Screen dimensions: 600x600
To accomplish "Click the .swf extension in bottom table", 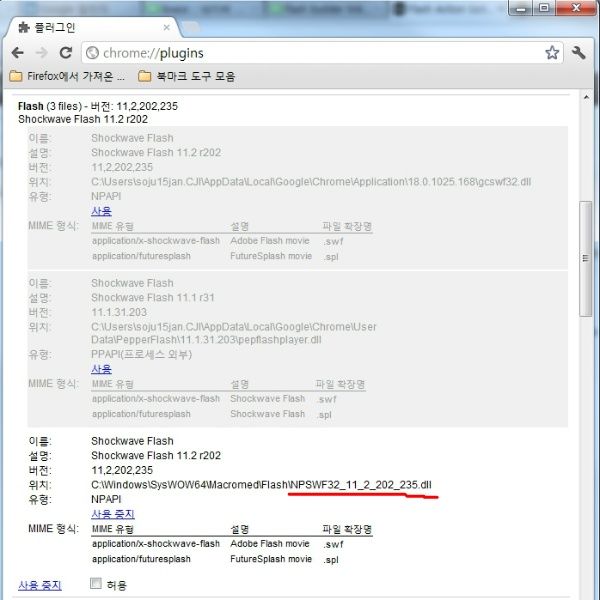I will pyautogui.click(x=333, y=544).
